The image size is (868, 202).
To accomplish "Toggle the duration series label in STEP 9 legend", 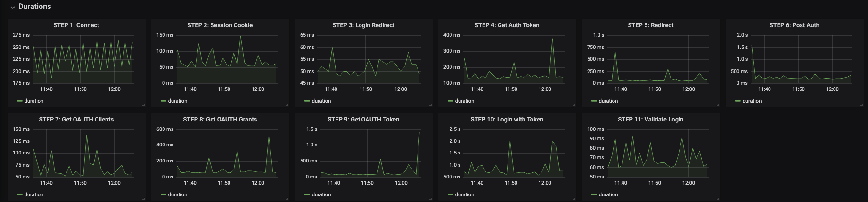I will coord(321,194).
